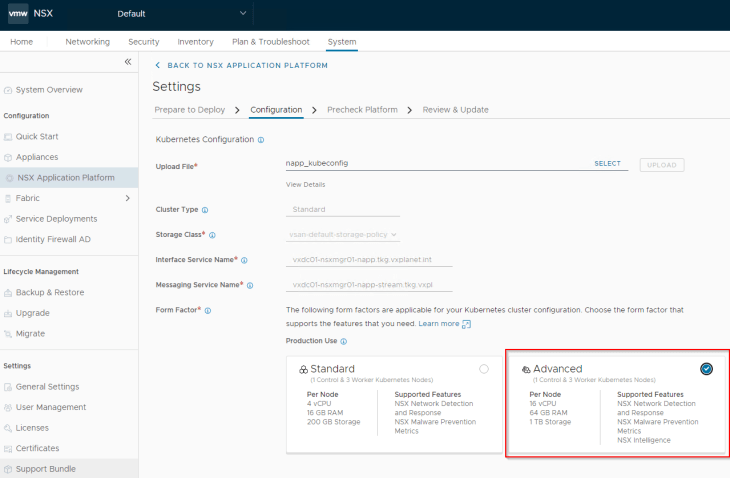Expand the Fabric submenu chevron

[x=128, y=198]
